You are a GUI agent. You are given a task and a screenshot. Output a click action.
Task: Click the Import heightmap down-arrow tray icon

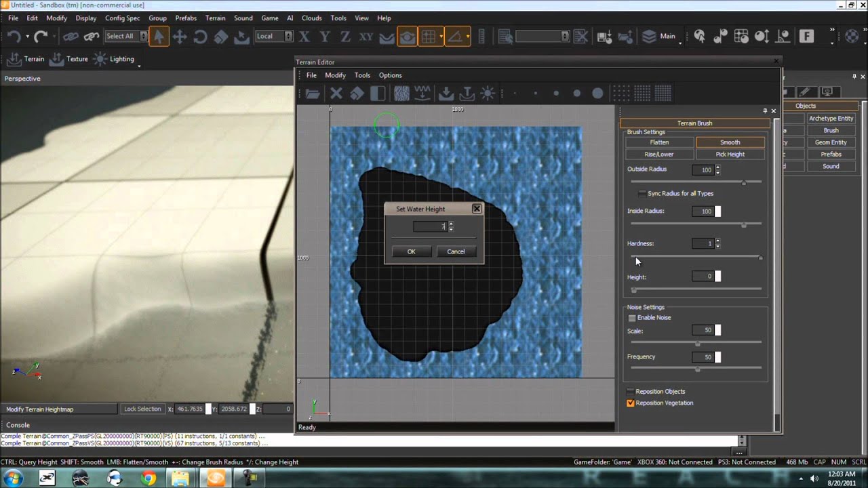(x=446, y=94)
